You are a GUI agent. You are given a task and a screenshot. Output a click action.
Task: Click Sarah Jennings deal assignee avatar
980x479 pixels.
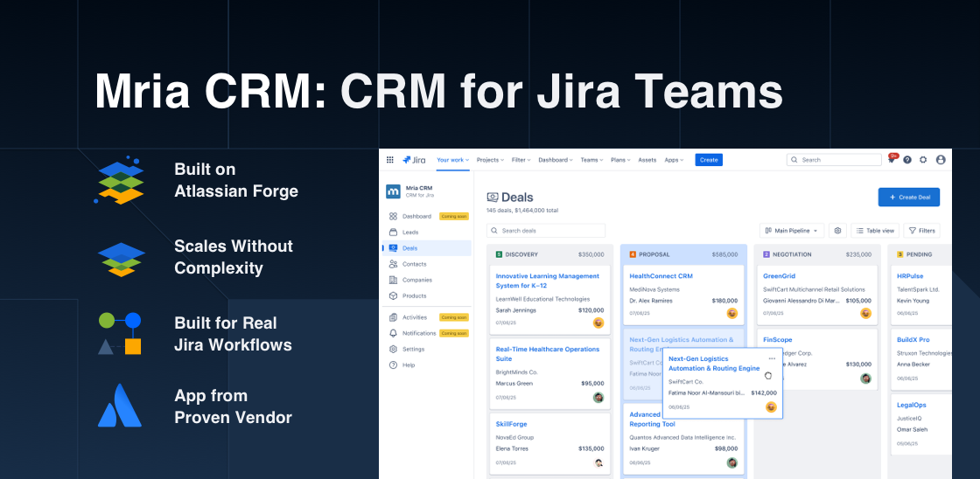click(x=598, y=323)
